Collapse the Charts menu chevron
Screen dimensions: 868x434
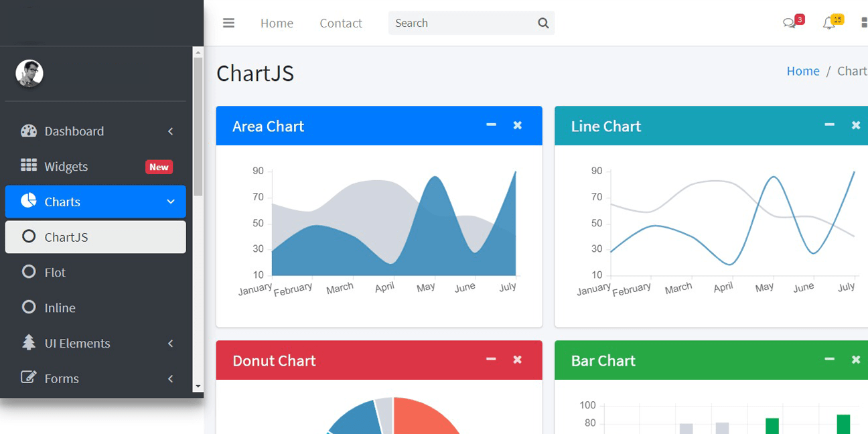(171, 202)
